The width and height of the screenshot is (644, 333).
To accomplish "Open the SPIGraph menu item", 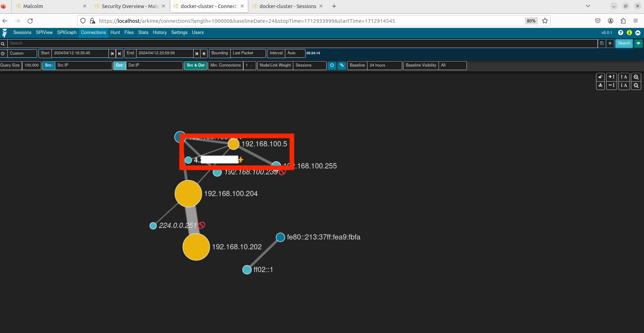I will click(x=66, y=33).
